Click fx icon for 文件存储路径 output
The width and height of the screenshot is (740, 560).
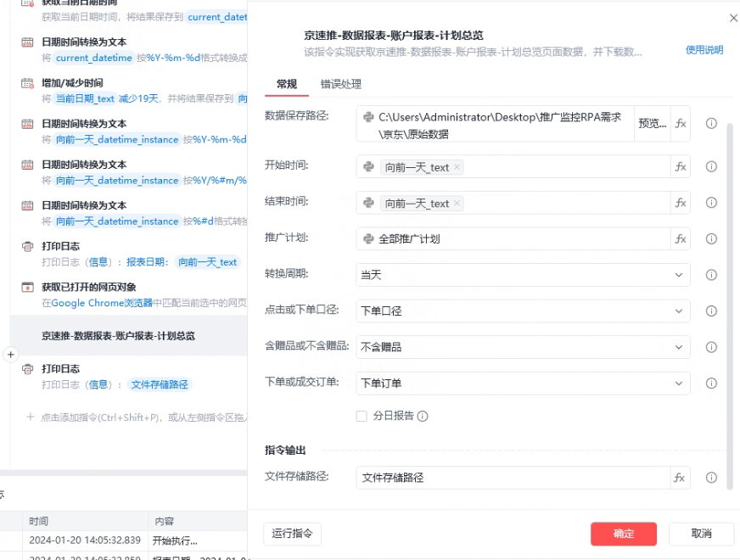point(679,478)
